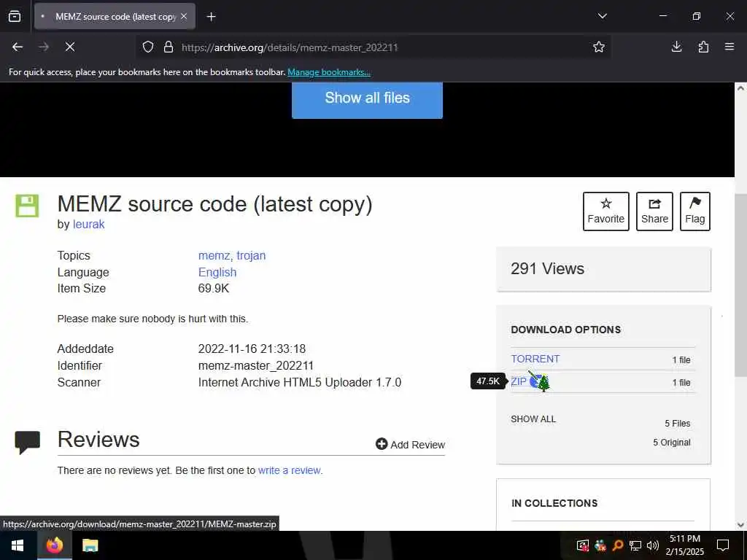The width and height of the screenshot is (747, 560).
Task: Open the Downloads panel
Action: pos(676,47)
